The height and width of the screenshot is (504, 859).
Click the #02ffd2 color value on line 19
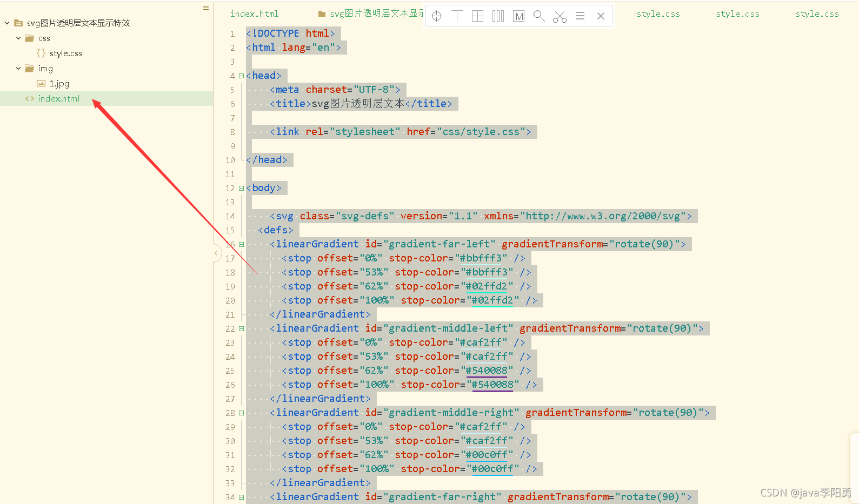tap(487, 286)
